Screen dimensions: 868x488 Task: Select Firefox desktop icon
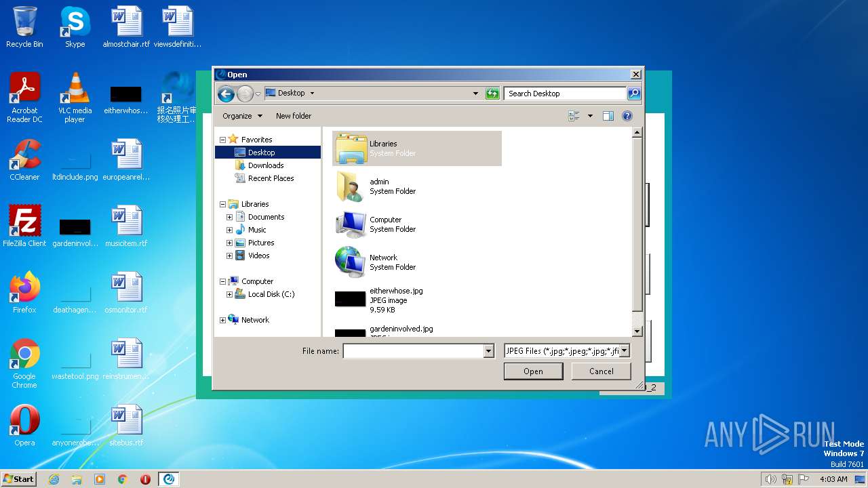coord(24,293)
